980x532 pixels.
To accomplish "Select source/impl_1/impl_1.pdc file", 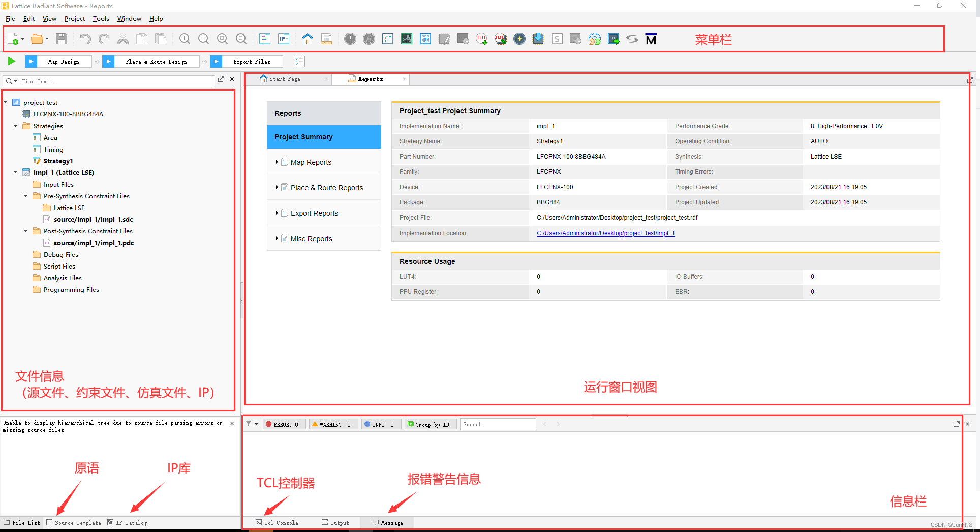I will 94,243.
